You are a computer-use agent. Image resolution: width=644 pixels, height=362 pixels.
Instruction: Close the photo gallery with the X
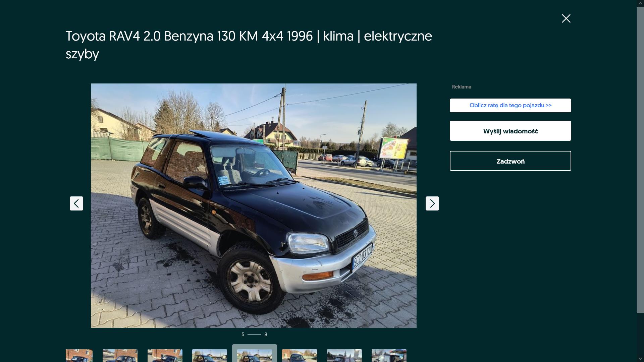(x=566, y=18)
